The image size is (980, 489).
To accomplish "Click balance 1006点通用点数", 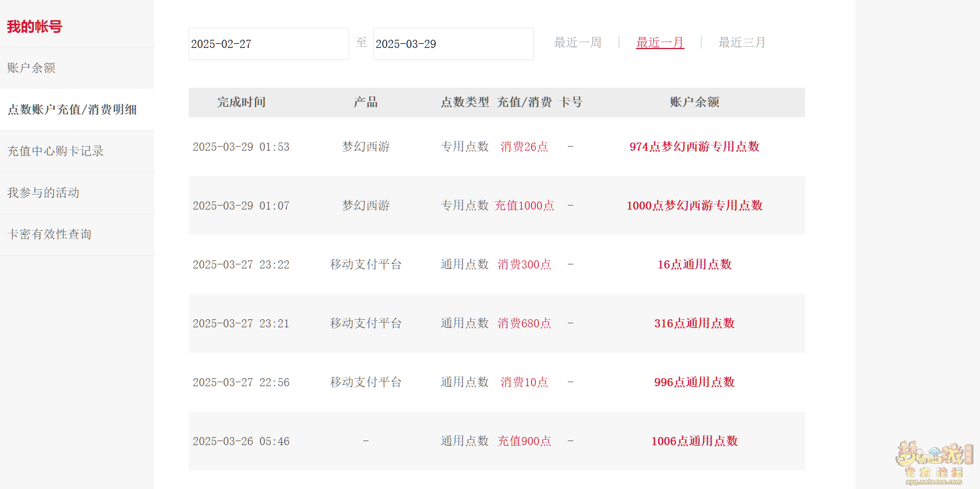I will point(695,441).
